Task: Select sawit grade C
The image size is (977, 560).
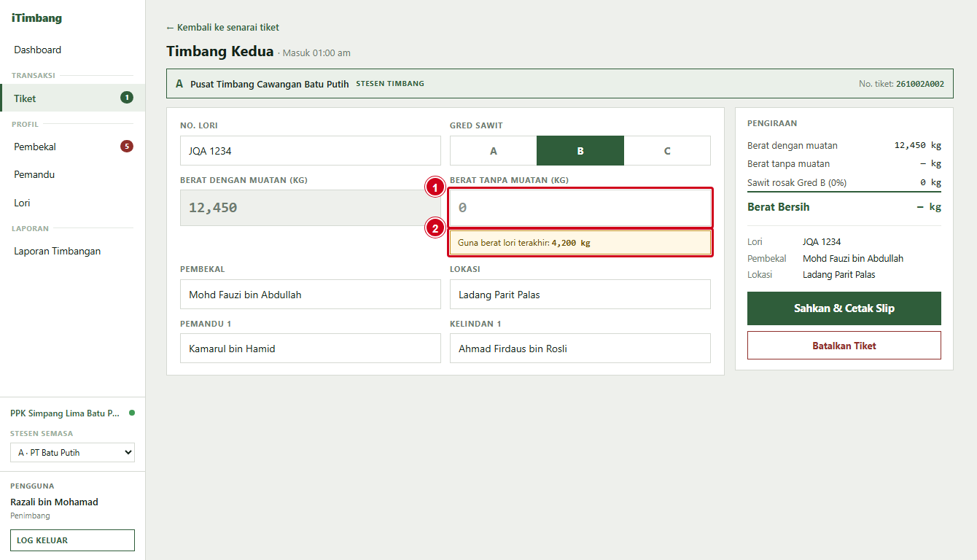Action: [x=667, y=151]
